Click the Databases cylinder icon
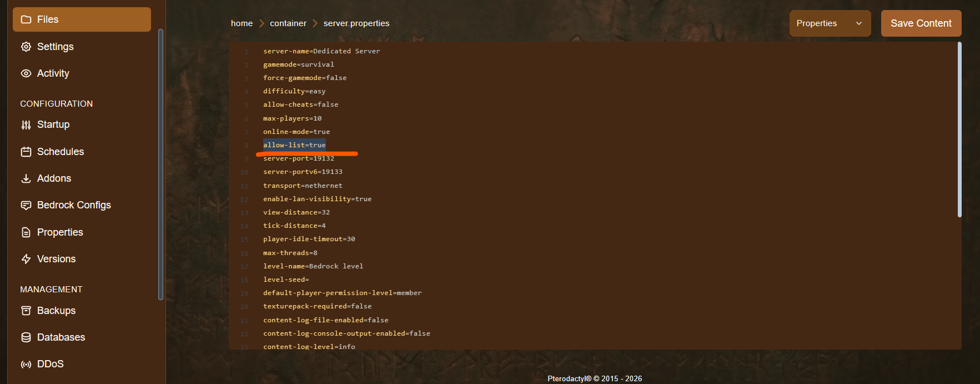 pos(26,337)
